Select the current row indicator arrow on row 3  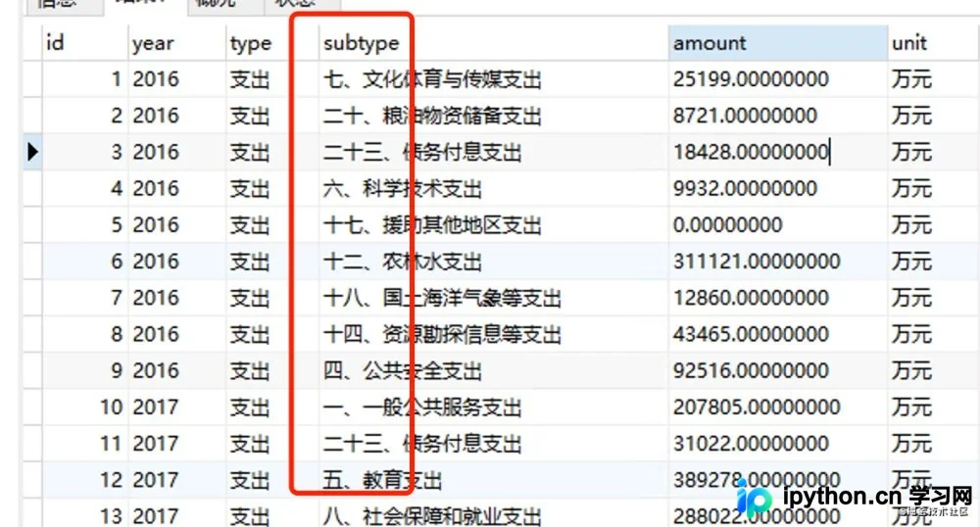point(32,152)
